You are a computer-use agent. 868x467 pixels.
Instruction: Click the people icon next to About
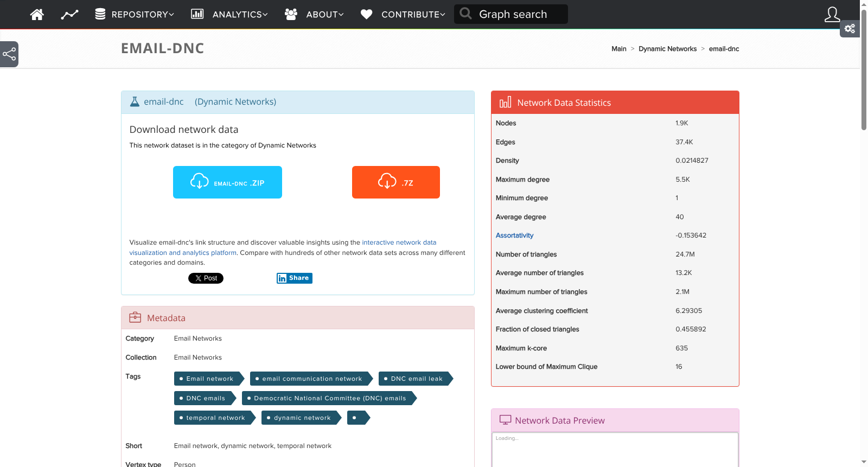[x=291, y=14]
